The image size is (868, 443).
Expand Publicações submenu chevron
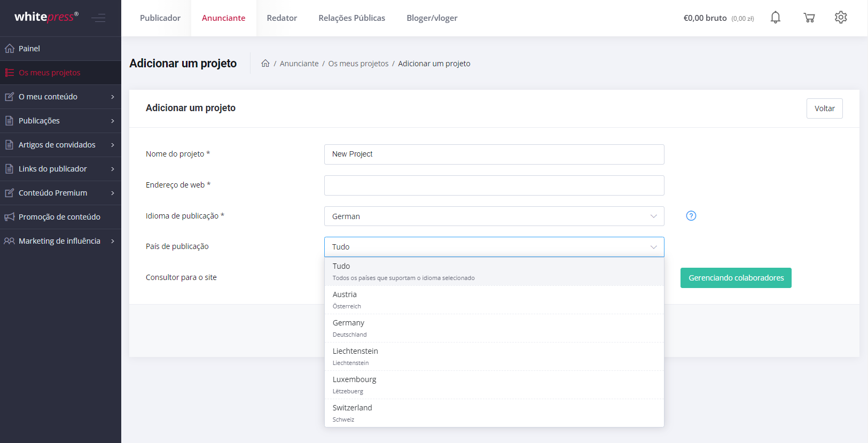[113, 121]
